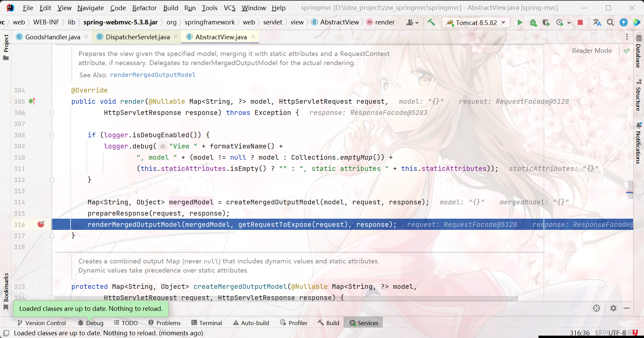Screen dimensions: 644x338
Task: Collapse the if block at line 308
Action: (52, 135)
